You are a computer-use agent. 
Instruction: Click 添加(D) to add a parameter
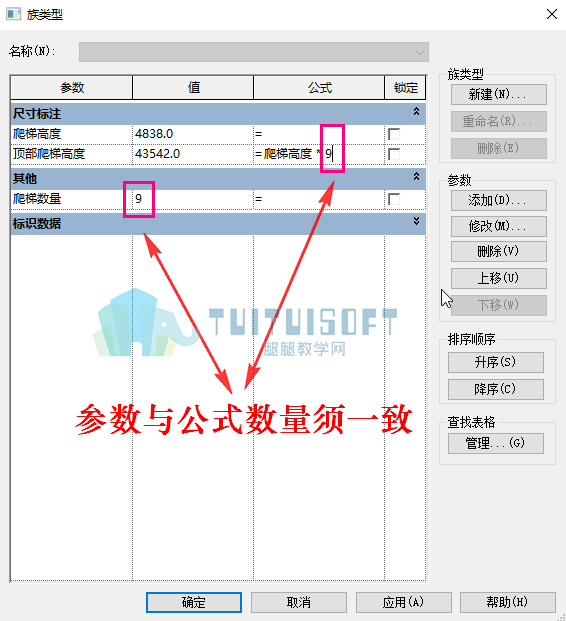(499, 200)
